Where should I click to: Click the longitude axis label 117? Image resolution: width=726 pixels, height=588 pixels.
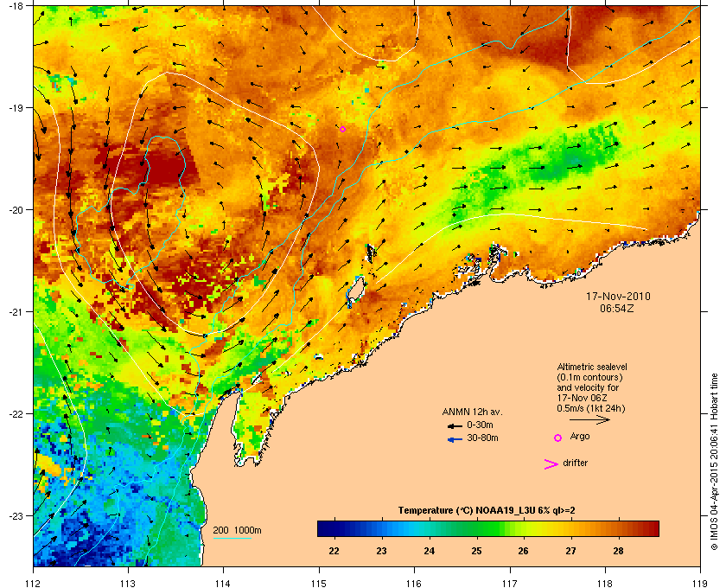pyautogui.click(x=510, y=583)
